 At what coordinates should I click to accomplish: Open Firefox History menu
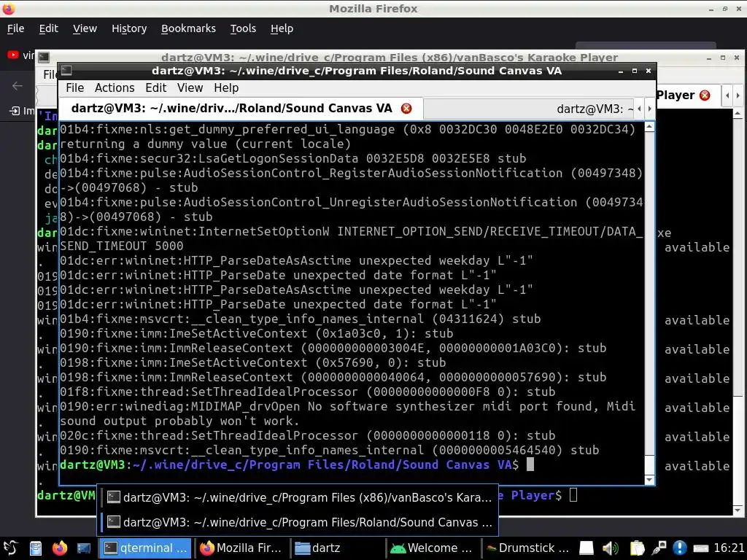click(x=129, y=28)
